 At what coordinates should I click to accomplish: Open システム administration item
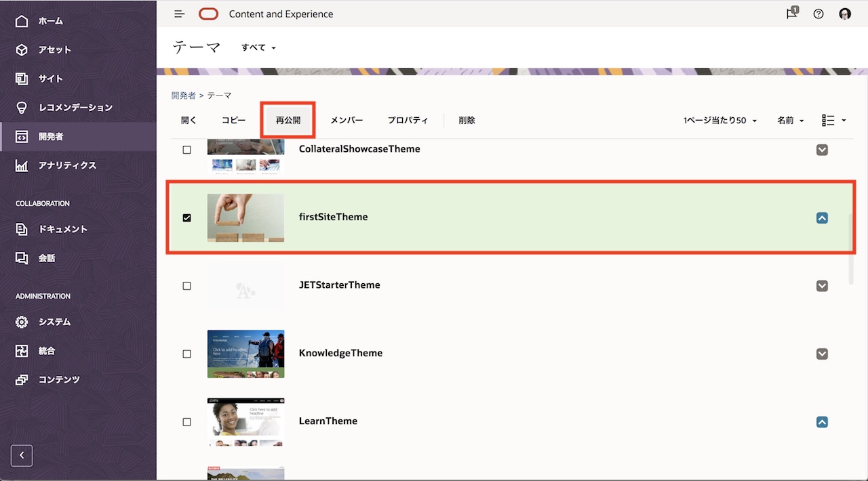pos(54,322)
